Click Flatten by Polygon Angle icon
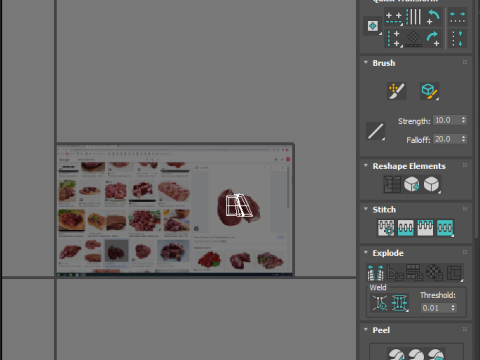 click(395, 272)
